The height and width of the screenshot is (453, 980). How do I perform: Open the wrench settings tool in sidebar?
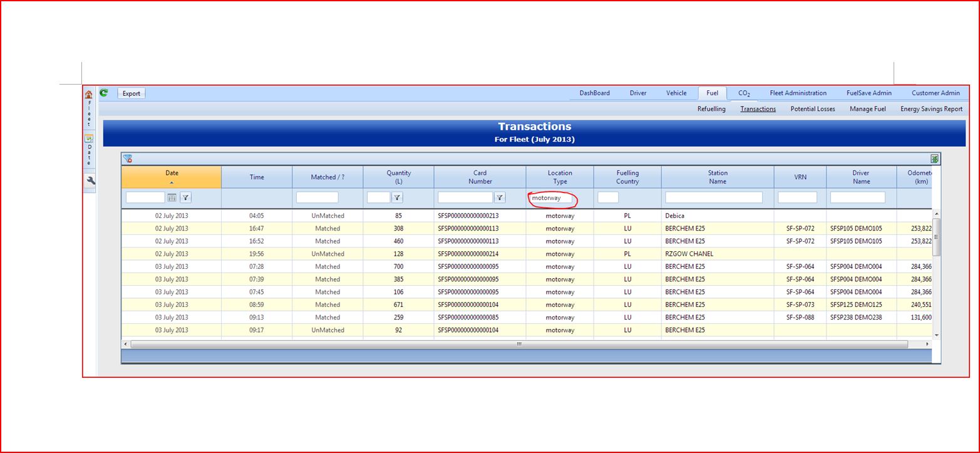click(90, 180)
